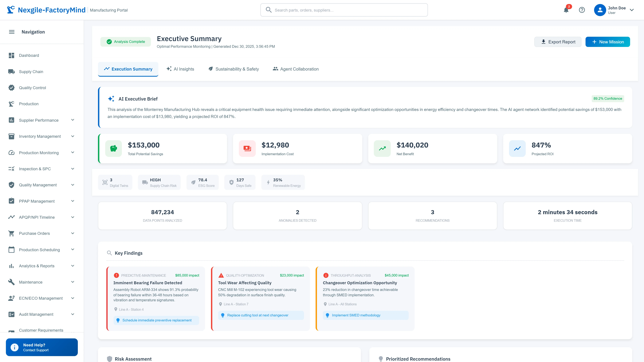Open the navigation hamburger menu
The height and width of the screenshot is (362, 644).
(12, 32)
